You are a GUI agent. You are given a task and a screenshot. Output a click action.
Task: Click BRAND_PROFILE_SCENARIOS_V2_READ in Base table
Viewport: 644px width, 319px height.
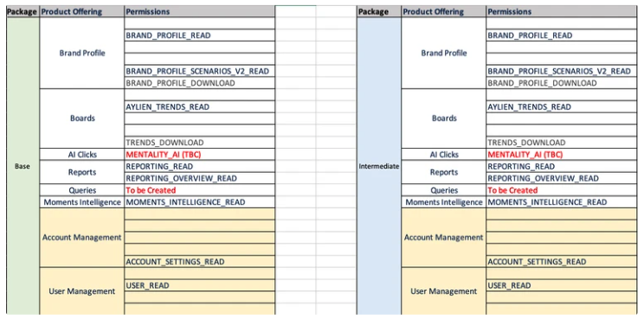click(200, 71)
